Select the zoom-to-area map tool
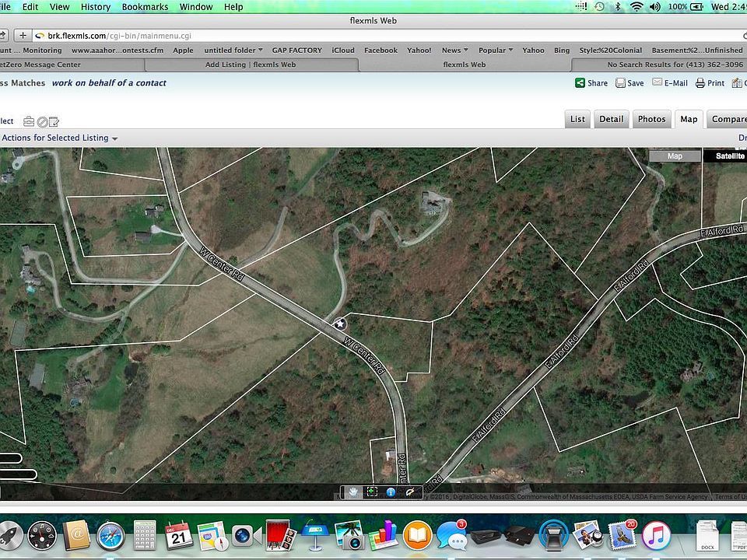The width and height of the screenshot is (747, 560). click(x=372, y=492)
